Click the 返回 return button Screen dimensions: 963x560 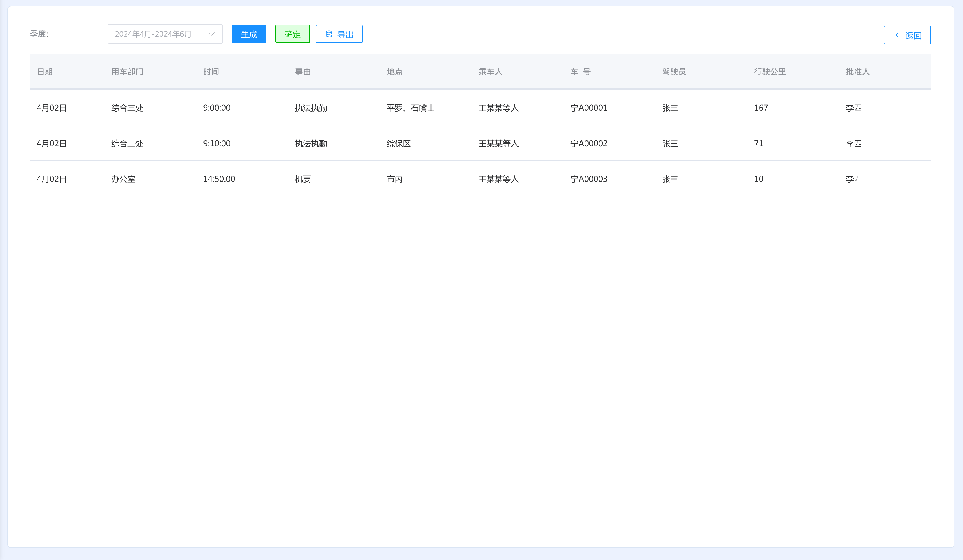(907, 35)
